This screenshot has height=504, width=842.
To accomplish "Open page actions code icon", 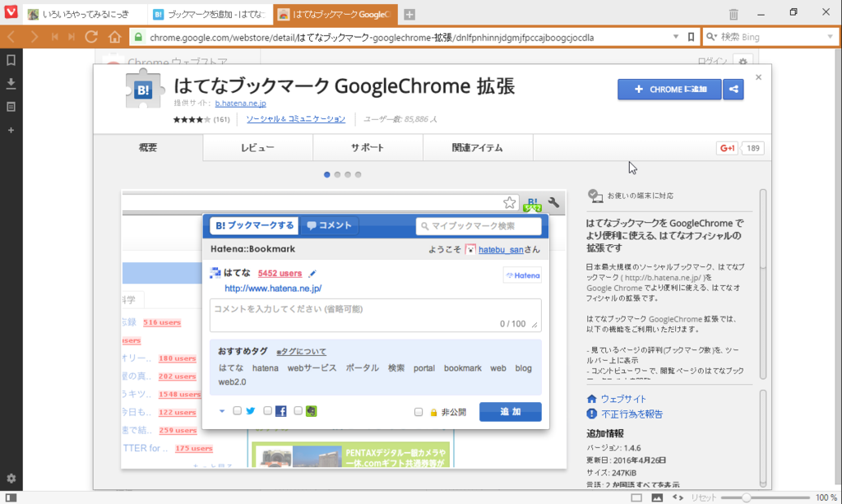I will tap(678, 497).
